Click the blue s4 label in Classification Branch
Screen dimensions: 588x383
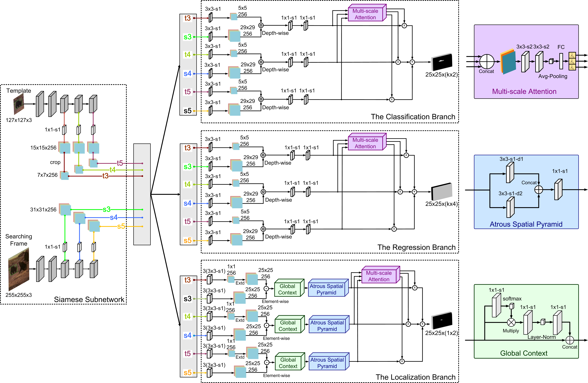coord(188,74)
